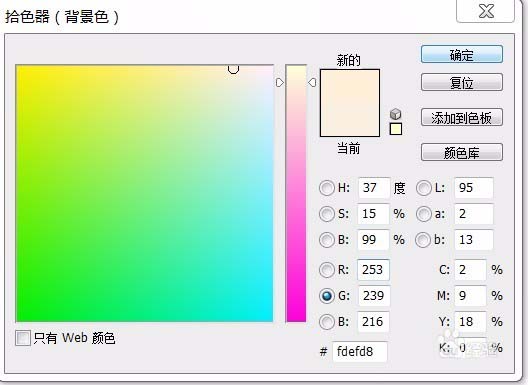Screen dimensions: 528x385
Task: Click the out-of-gamut warning cube icon
Action: pyautogui.click(x=396, y=114)
